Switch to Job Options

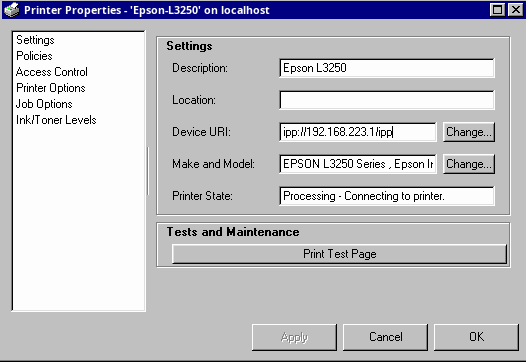pyautogui.click(x=44, y=104)
